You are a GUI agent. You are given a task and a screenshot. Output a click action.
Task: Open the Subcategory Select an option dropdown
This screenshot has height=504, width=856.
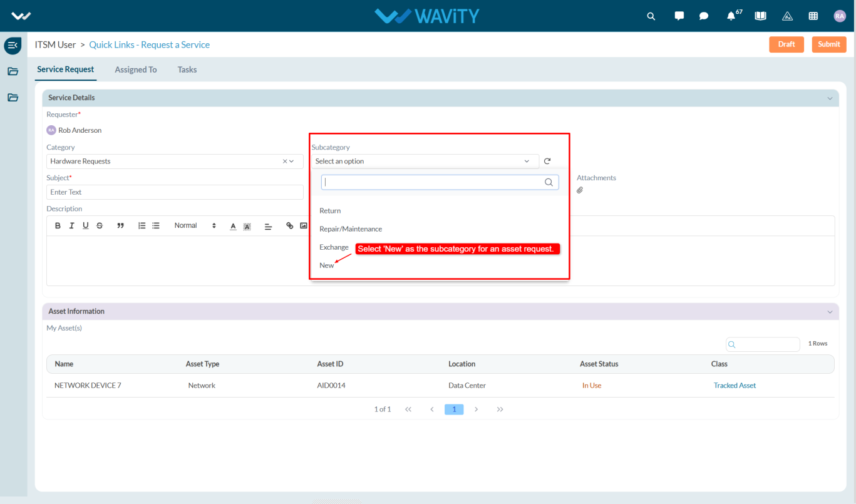[425, 161]
